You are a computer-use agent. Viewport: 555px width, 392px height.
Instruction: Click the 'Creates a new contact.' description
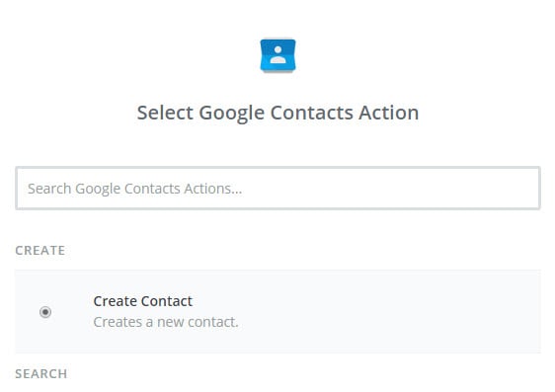pos(166,322)
